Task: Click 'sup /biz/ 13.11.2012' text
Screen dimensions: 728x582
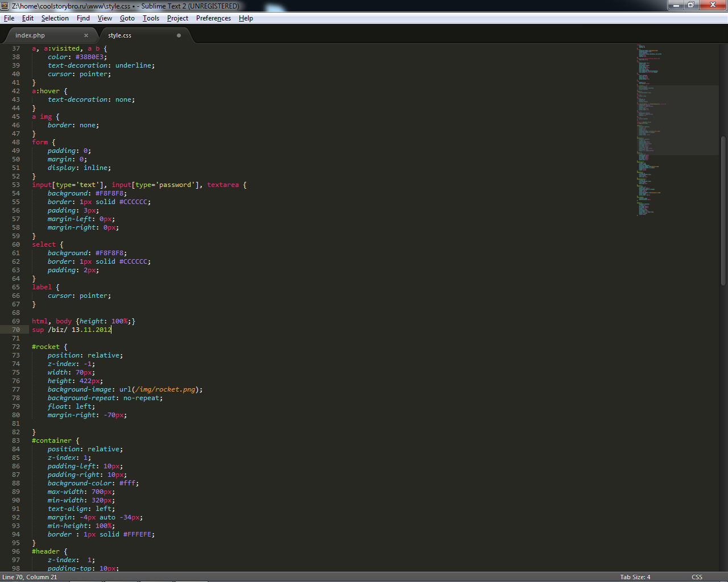Action: pyautogui.click(x=72, y=330)
